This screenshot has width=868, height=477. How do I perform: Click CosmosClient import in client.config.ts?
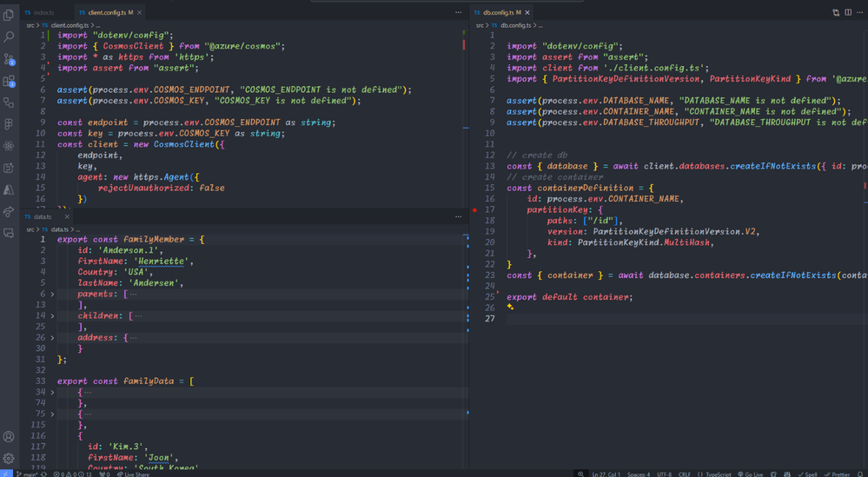(133, 46)
